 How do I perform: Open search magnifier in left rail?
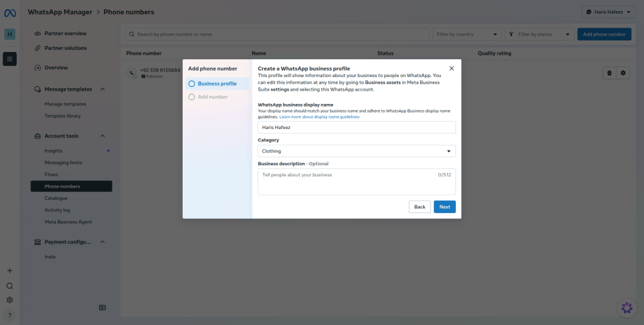pyautogui.click(x=10, y=286)
